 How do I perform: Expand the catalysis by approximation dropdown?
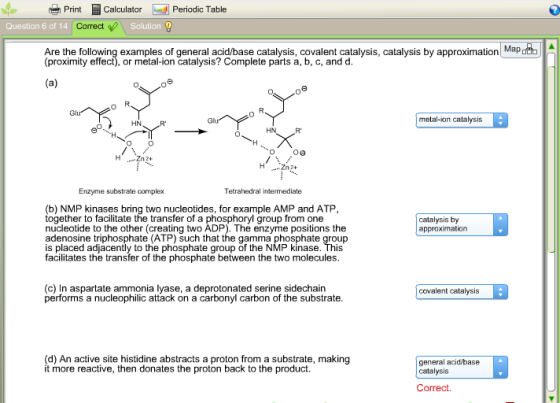coord(461,224)
